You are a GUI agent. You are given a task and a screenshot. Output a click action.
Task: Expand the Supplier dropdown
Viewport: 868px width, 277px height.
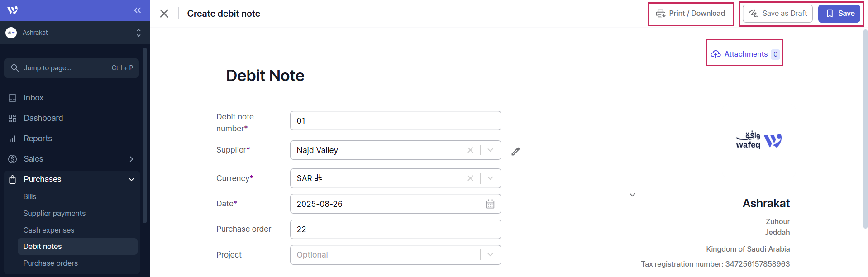pyautogui.click(x=490, y=150)
